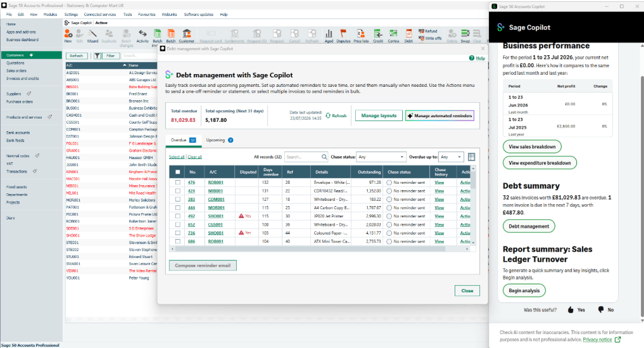Click the Select all link
644x348 pixels.
[177, 157]
